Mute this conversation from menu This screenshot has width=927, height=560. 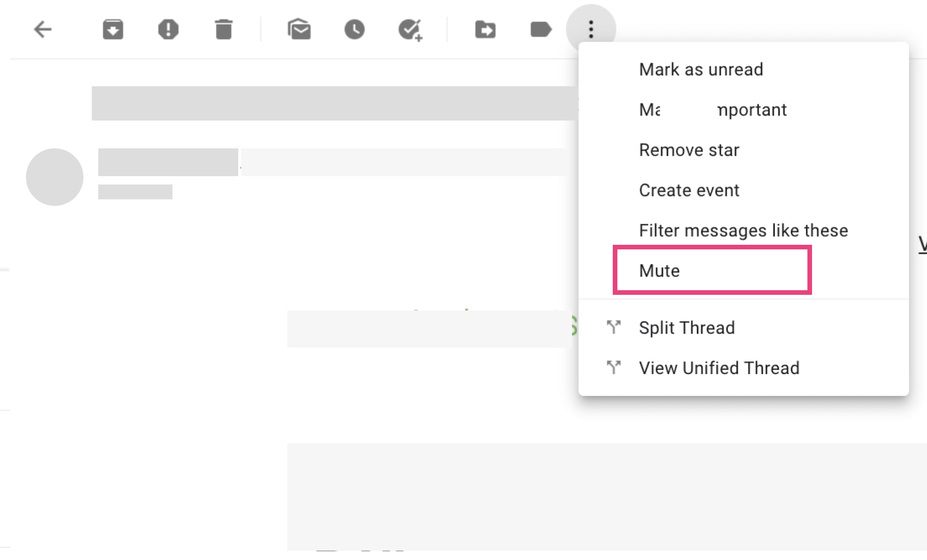click(x=659, y=271)
